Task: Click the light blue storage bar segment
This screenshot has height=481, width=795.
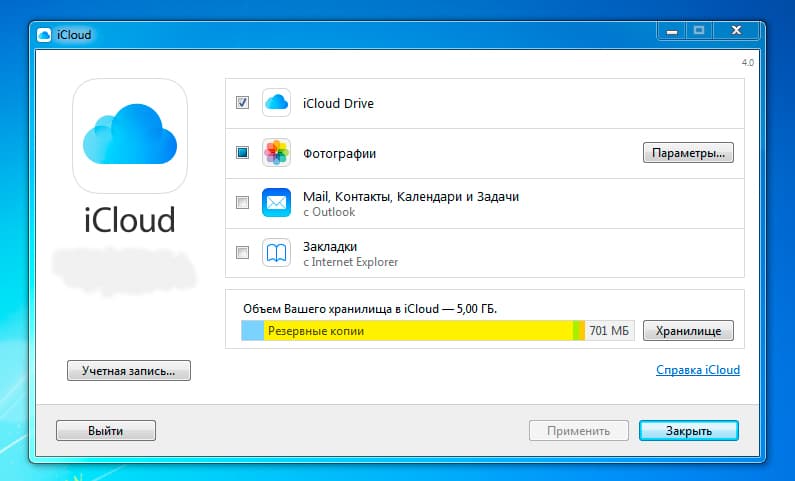Action: click(252, 330)
